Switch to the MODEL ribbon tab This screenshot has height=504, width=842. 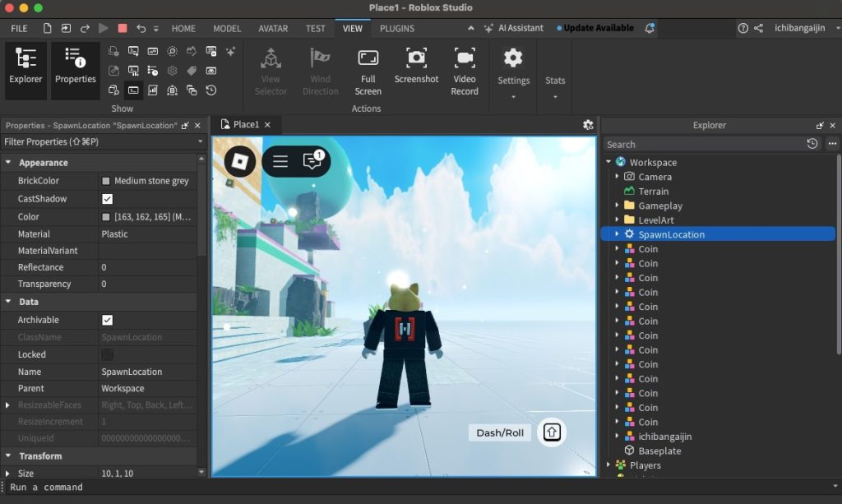tap(227, 27)
